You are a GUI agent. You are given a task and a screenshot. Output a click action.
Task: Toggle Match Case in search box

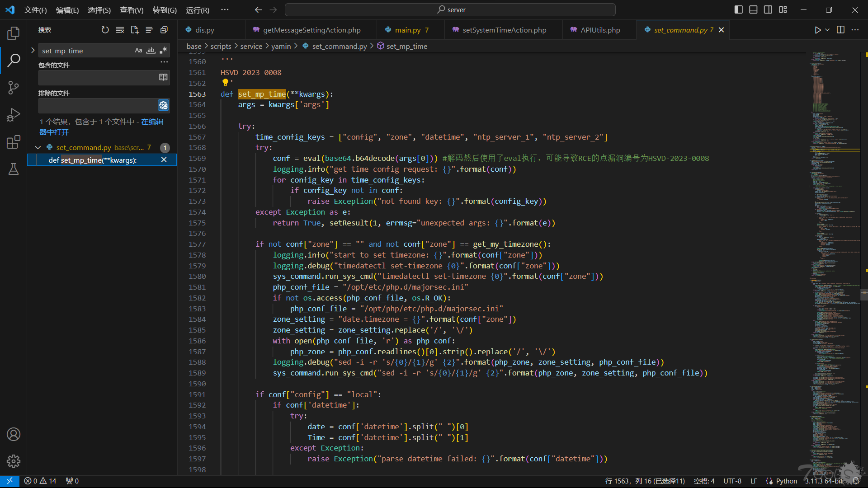[x=138, y=51]
